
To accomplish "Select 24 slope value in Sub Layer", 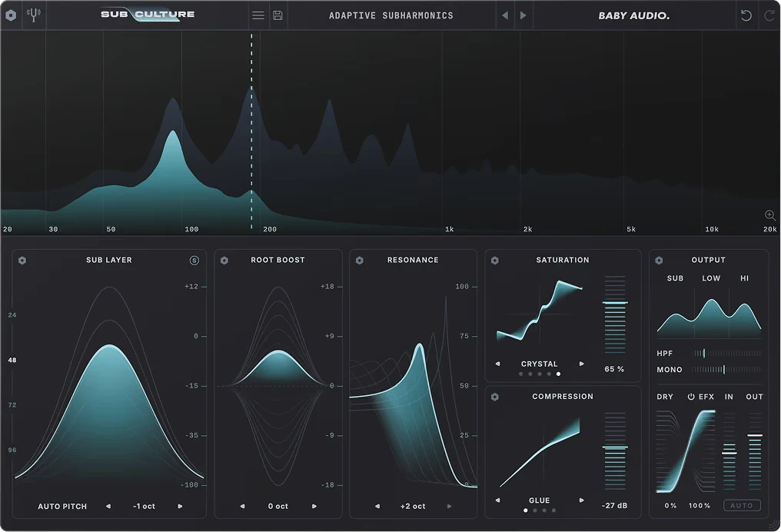I will (x=12, y=315).
